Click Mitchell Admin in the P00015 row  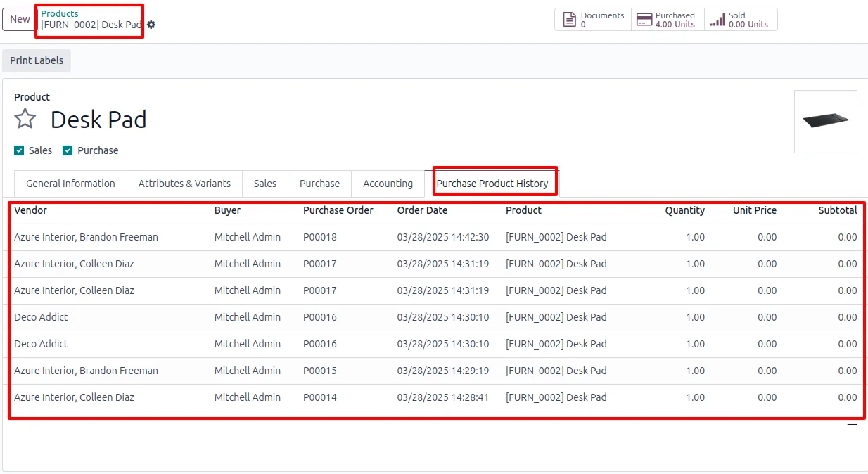coord(248,371)
